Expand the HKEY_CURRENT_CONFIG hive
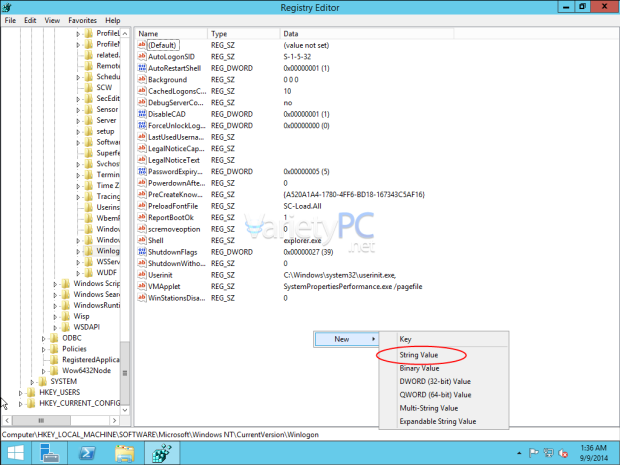The height and width of the screenshot is (465, 620). [x=21, y=404]
